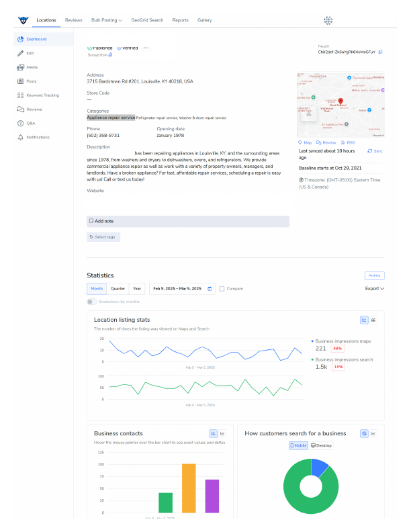
Task: Select line chart view for customer search
Action: click(373, 434)
